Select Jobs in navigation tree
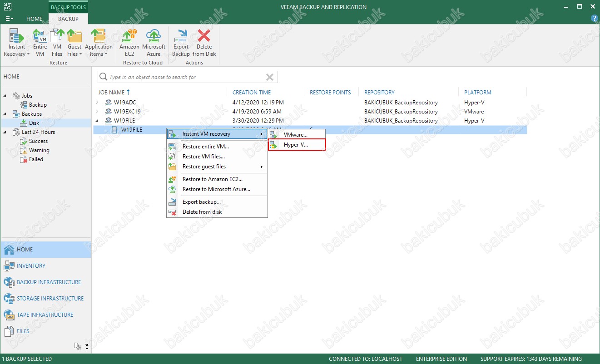 27,96
